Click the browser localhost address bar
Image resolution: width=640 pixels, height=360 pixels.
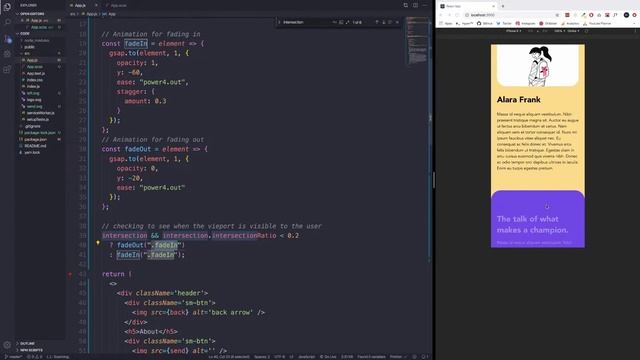pos(512,15)
